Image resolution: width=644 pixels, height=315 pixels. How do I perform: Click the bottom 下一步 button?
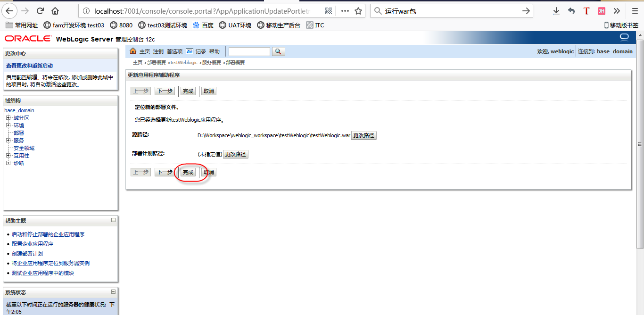[165, 172]
